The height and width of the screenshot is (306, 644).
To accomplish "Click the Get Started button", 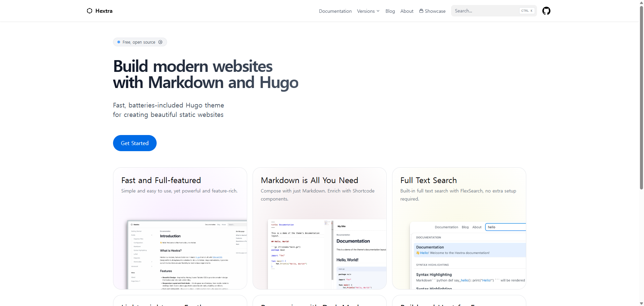I will [135, 143].
